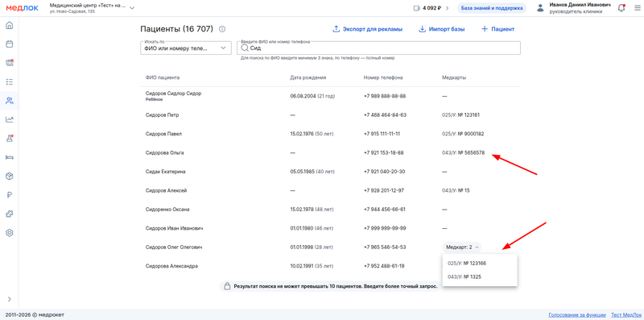Open the laboratory flask icon in sidebar

pos(9,139)
